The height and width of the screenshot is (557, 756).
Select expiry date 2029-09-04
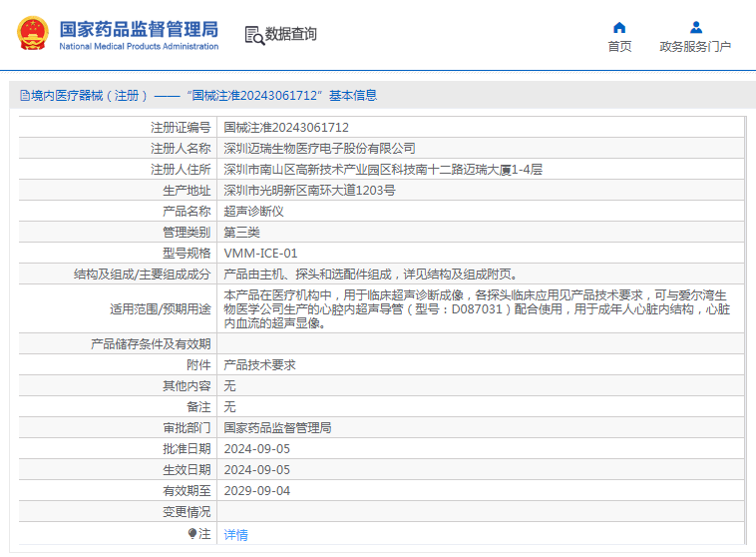pyautogui.click(x=257, y=491)
